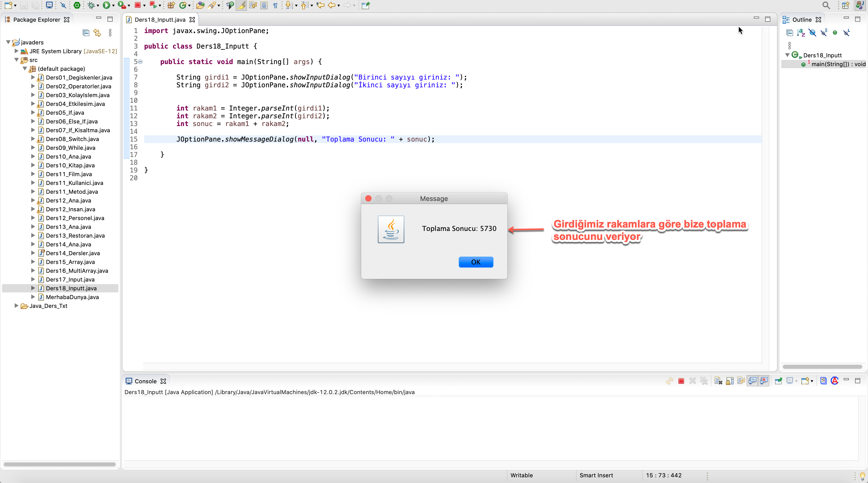Expand JRE System Library node
The width and height of the screenshot is (868, 483).
pyautogui.click(x=16, y=51)
